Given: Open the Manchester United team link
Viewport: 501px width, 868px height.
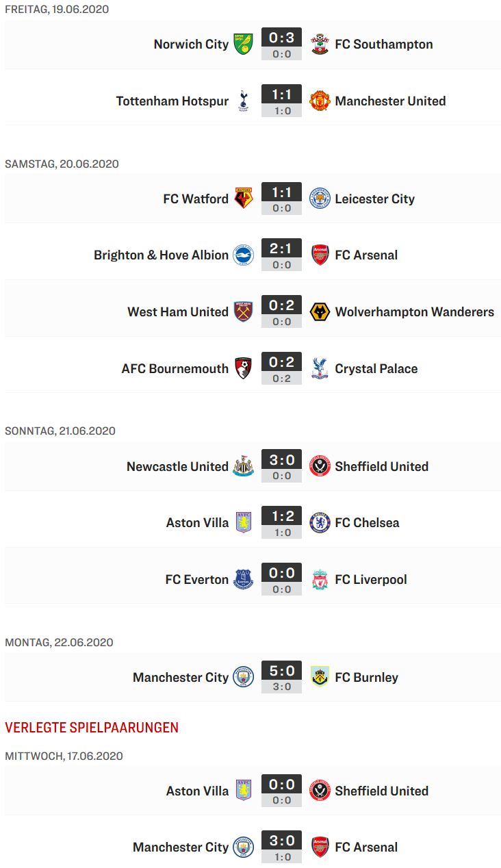Looking at the screenshot, I should click(x=390, y=101).
